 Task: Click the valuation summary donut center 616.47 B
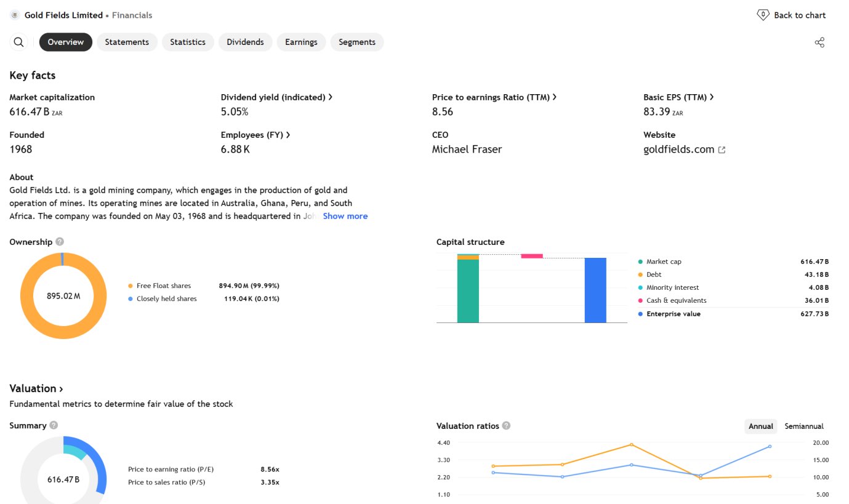(63, 479)
